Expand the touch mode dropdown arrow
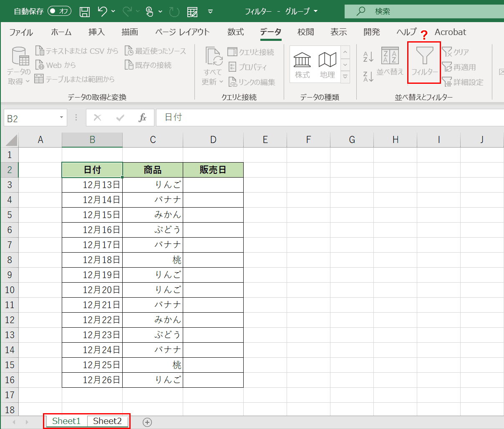Screen dimensions: 504x429 160,12
